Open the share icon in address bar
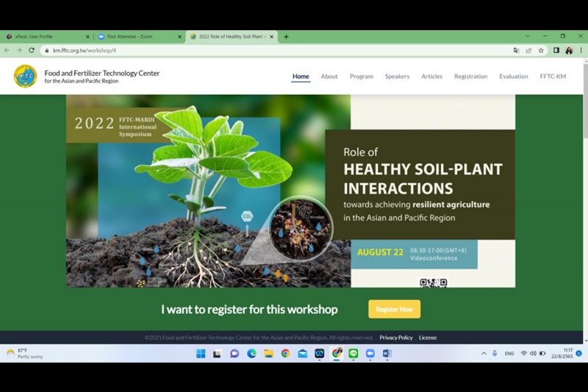 coord(528,51)
